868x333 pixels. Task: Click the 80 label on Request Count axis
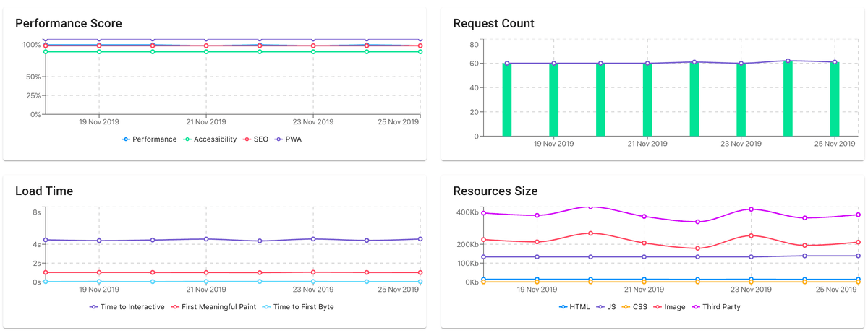point(475,45)
